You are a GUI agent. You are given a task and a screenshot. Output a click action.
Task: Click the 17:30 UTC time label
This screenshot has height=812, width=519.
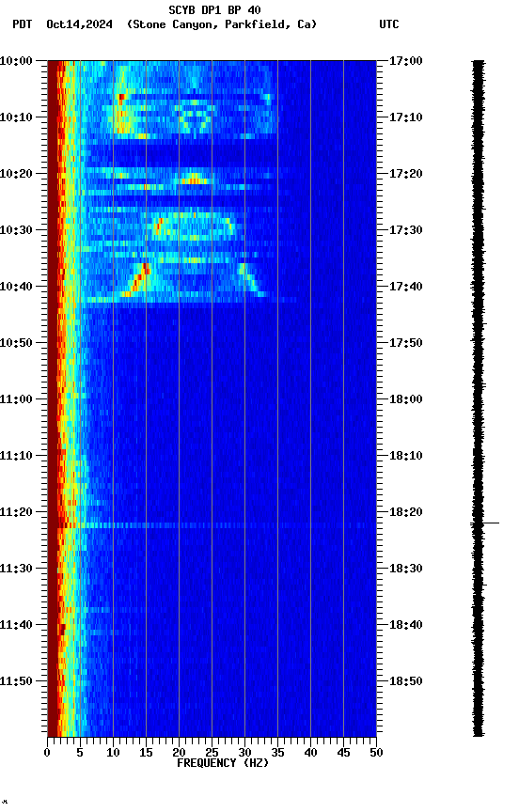click(406, 230)
